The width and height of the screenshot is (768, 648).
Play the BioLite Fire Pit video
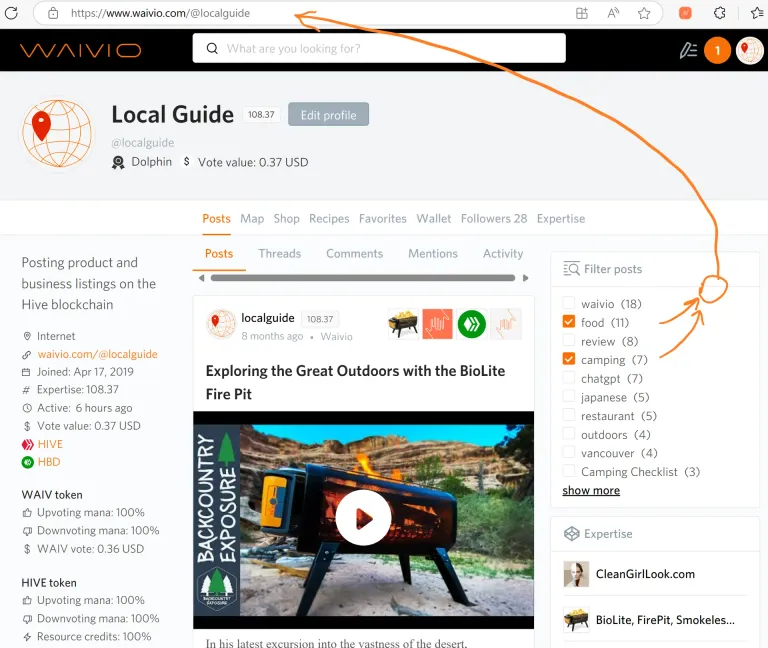(x=363, y=518)
